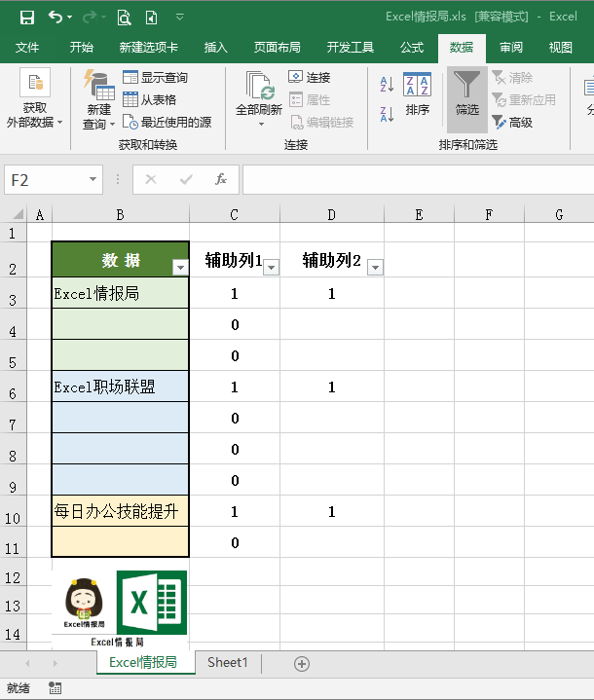The image size is (594, 700).
Task: Click the macro recording icon in status bar
Action: coord(55,688)
